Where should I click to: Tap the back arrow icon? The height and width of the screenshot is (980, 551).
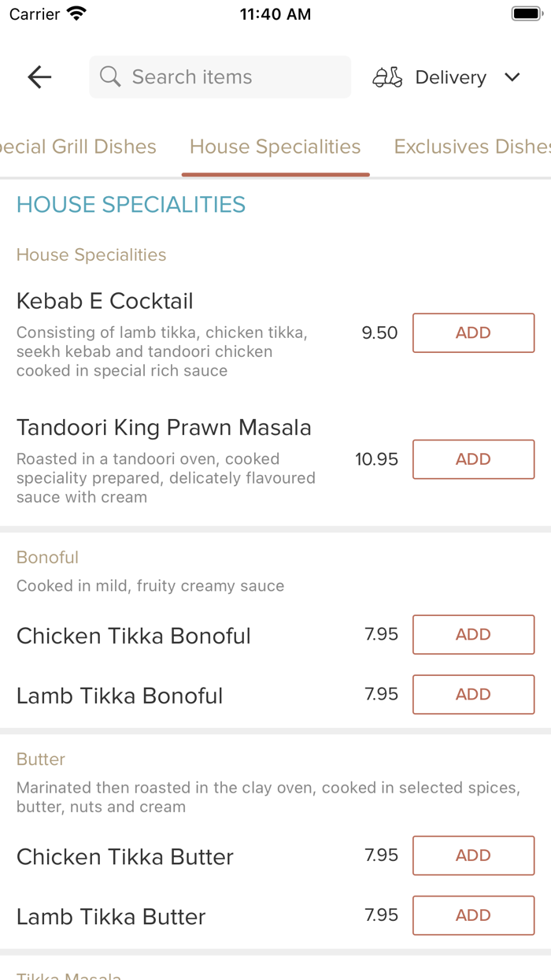(39, 76)
